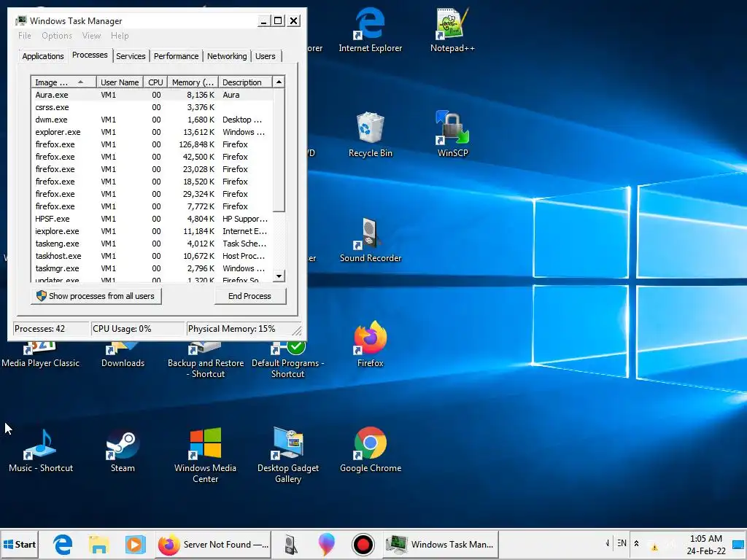Click the red record taskbar icon
747x560 pixels.
tap(363, 544)
